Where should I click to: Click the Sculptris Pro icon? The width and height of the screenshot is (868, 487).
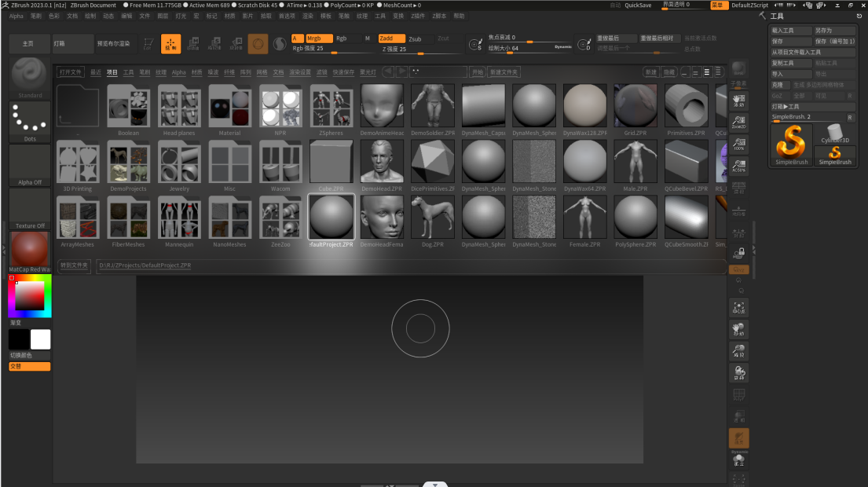(280, 44)
